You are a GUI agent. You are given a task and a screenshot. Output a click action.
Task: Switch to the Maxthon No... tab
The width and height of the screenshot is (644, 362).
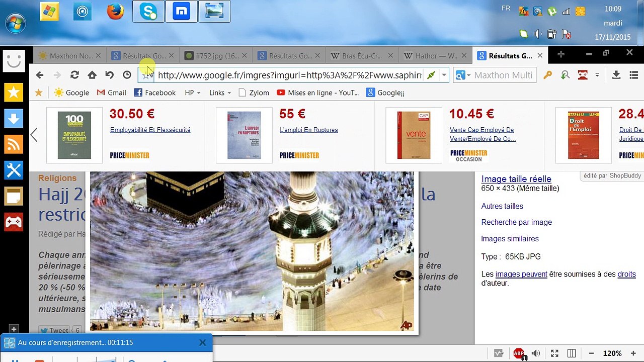tap(69, 56)
